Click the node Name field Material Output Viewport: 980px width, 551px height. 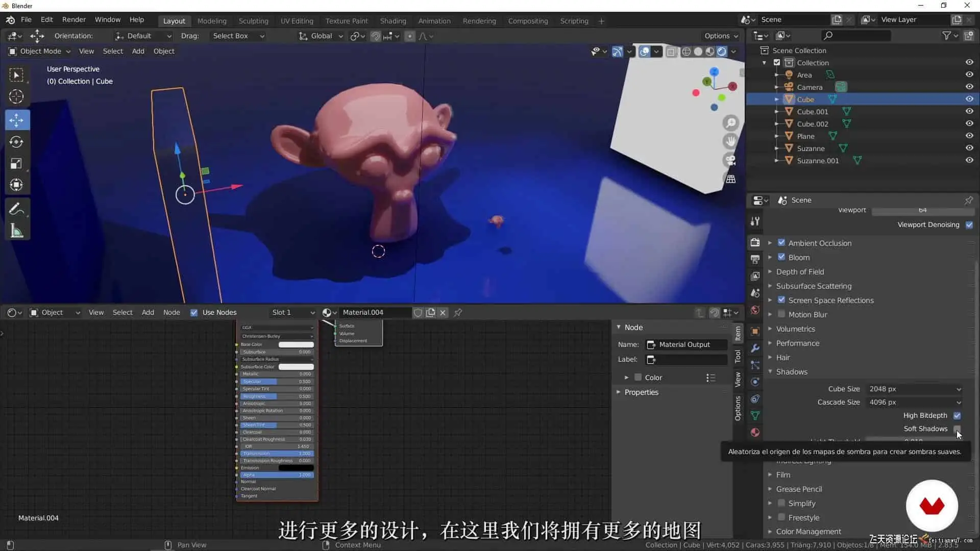686,344
